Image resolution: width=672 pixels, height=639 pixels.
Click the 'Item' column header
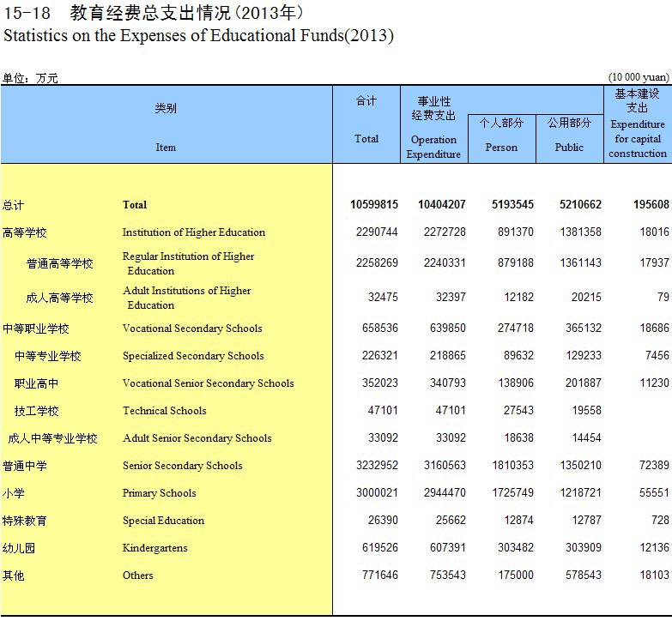[x=166, y=148]
